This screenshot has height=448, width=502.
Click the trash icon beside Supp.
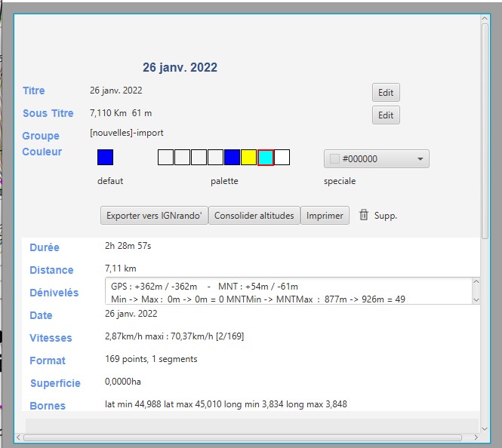[364, 215]
